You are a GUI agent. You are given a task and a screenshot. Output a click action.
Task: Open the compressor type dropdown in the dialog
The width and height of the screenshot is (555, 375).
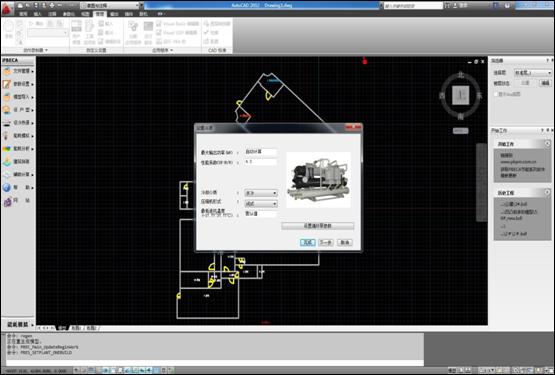coord(261,204)
